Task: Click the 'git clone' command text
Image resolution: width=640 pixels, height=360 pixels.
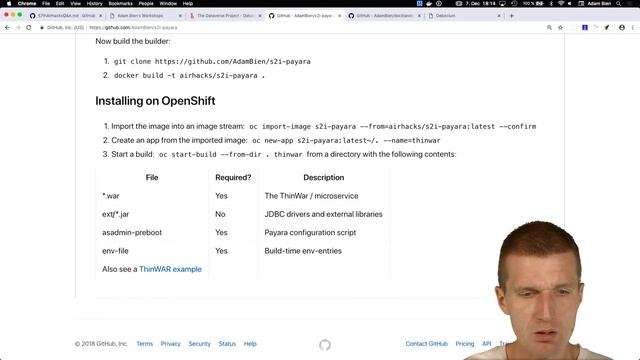Action: pyautogui.click(x=212, y=61)
